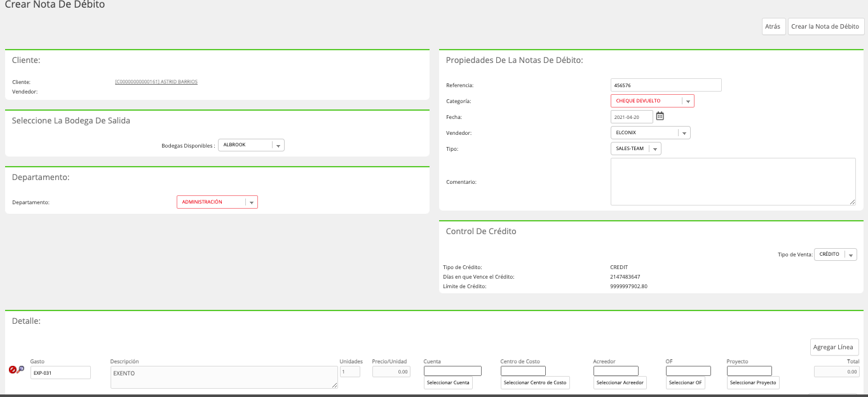
Task: Focus the OF input box
Action: point(688,371)
